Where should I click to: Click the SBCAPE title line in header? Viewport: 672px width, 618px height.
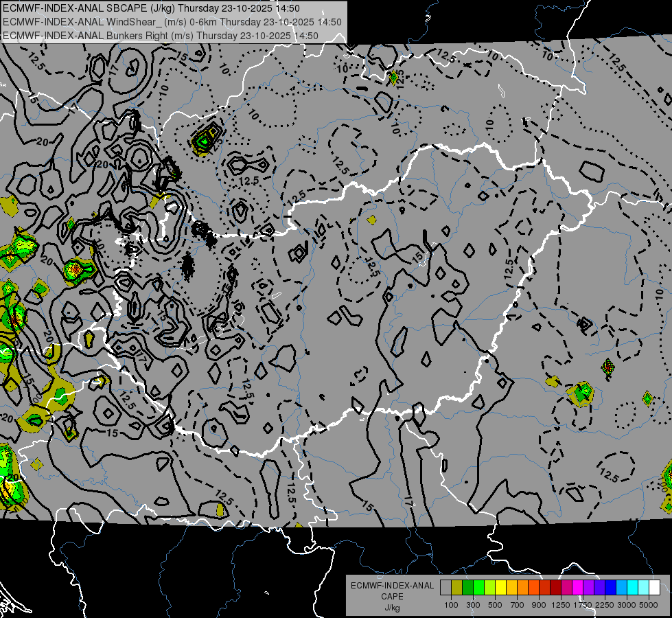tap(151, 8)
